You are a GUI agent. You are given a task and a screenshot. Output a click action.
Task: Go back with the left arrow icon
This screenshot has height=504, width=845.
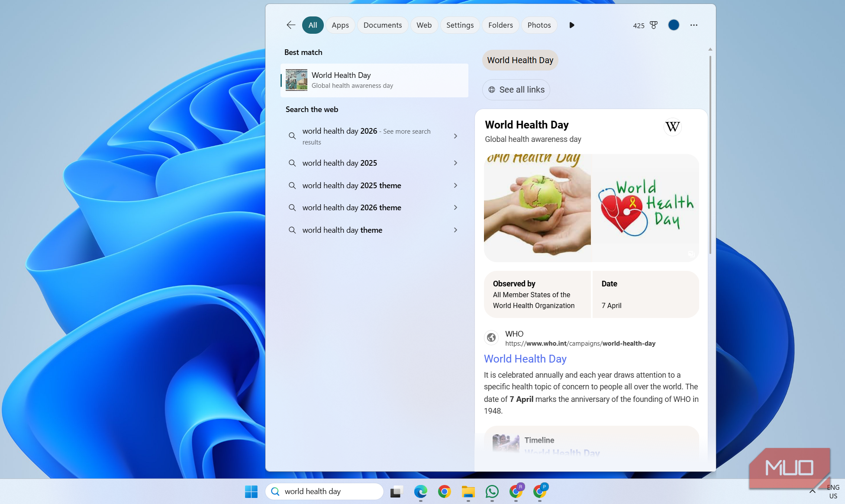[291, 25]
